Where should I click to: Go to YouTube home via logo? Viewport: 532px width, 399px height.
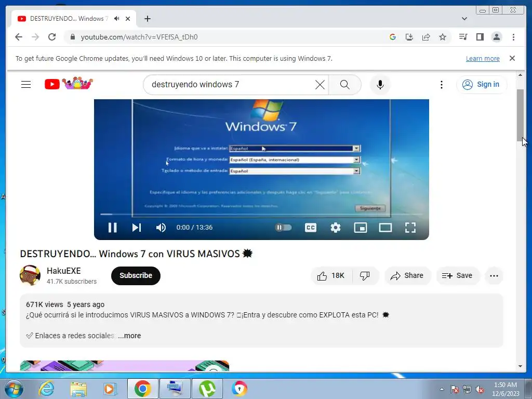click(x=69, y=84)
